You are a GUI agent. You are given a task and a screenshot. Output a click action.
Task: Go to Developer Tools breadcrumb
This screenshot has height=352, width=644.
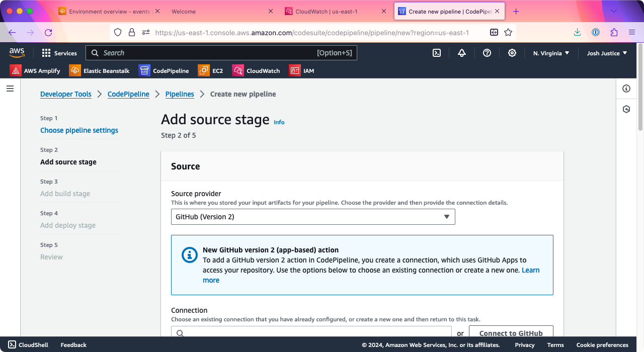pos(66,94)
